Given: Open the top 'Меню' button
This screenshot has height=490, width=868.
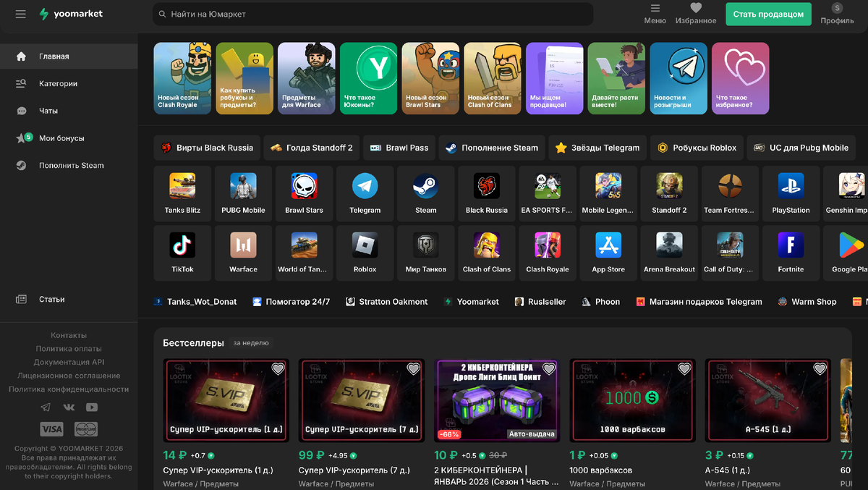Looking at the screenshot, I should pyautogui.click(x=655, y=14).
